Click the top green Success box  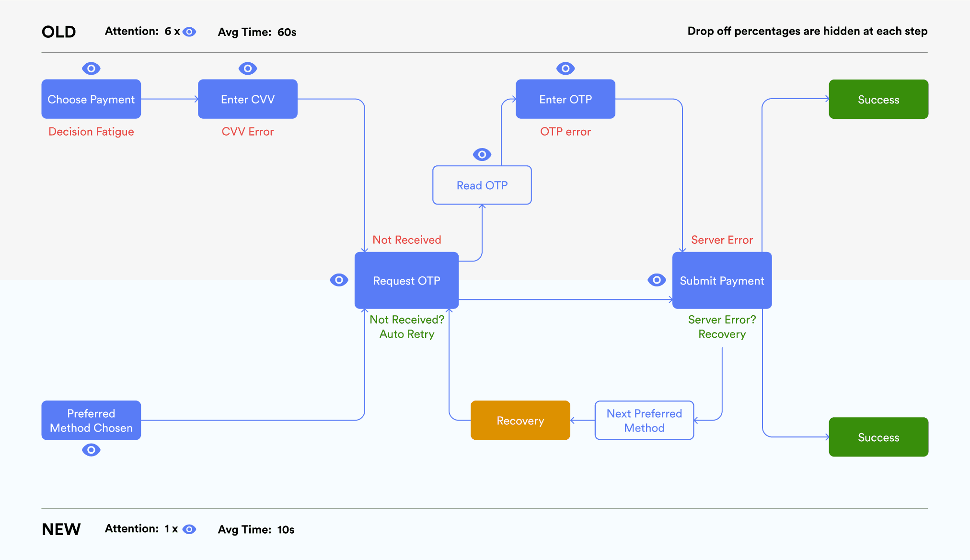tap(878, 99)
